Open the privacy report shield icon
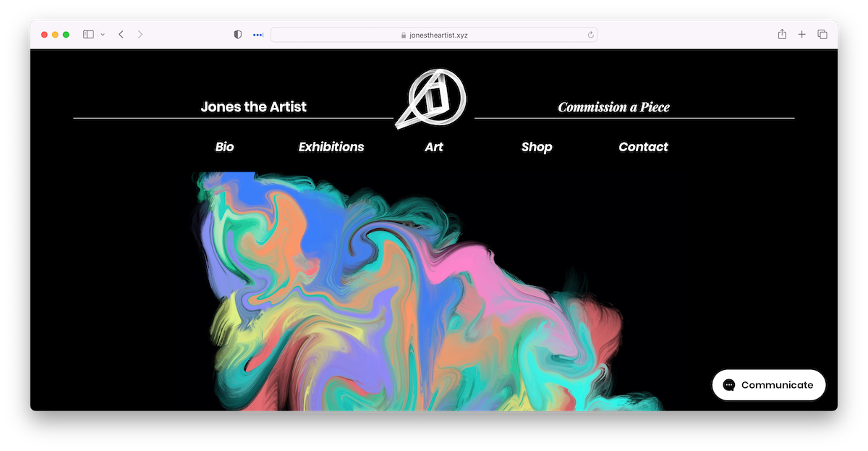 point(238,34)
